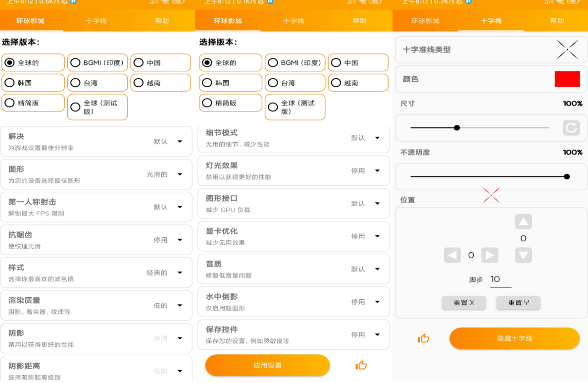Tap the 应用设置 apply button
This screenshot has height=383, width=588.
tap(267, 365)
